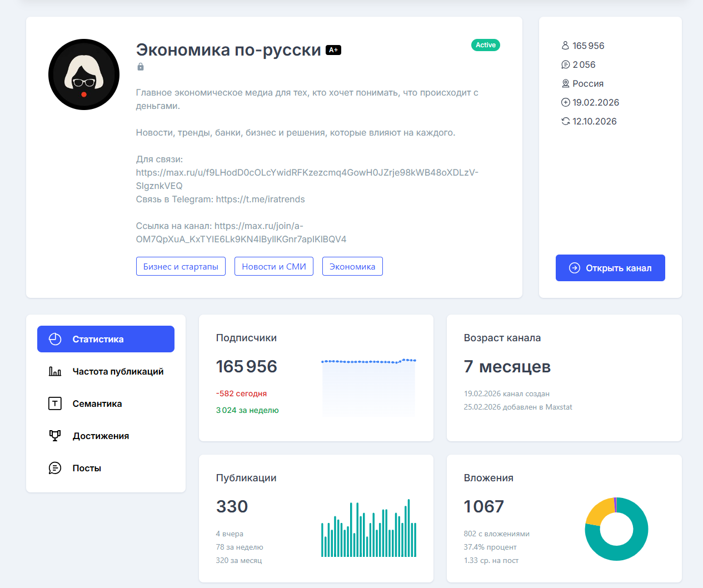This screenshot has width=703, height=588.
Task: Click the subscribers line chart
Action: pyautogui.click(x=368, y=388)
